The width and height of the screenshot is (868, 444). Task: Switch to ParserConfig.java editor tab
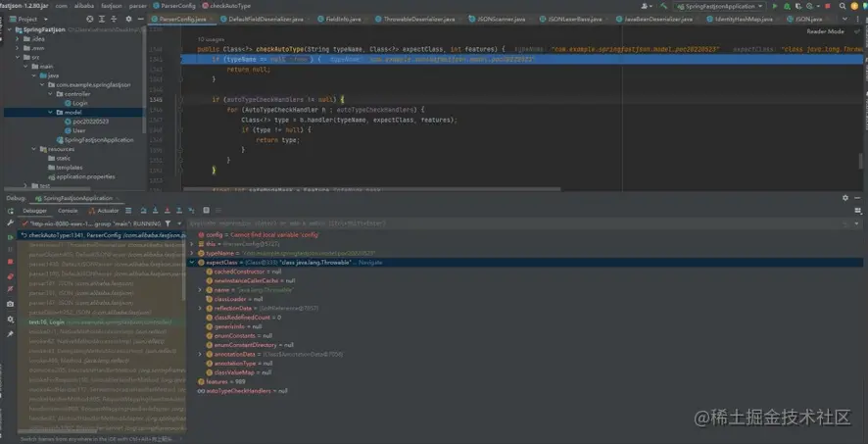(182, 19)
